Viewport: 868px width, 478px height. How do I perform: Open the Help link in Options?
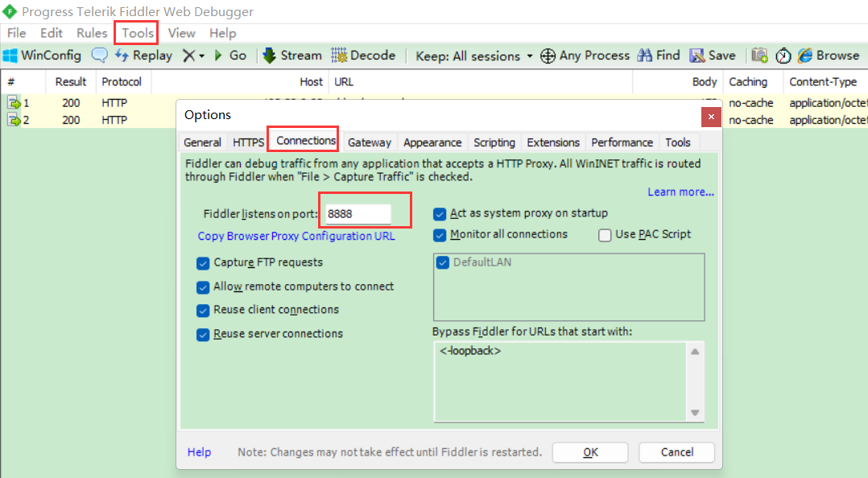pyautogui.click(x=199, y=452)
